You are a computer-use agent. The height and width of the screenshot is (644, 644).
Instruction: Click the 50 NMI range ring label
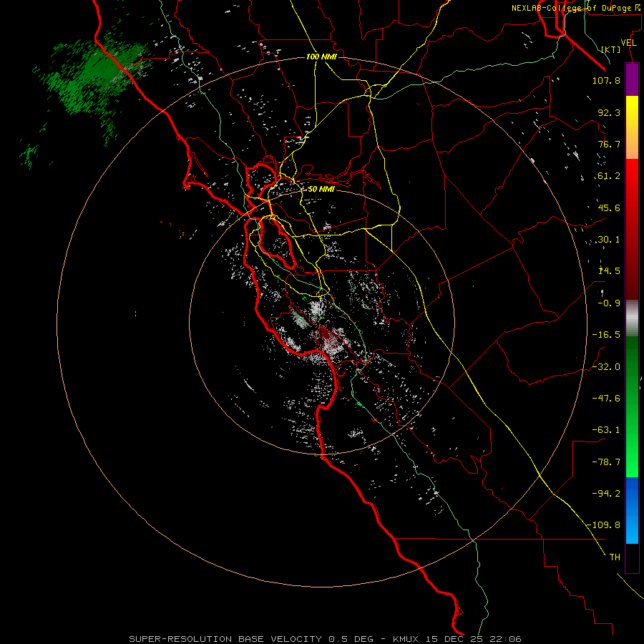coord(321,190)
